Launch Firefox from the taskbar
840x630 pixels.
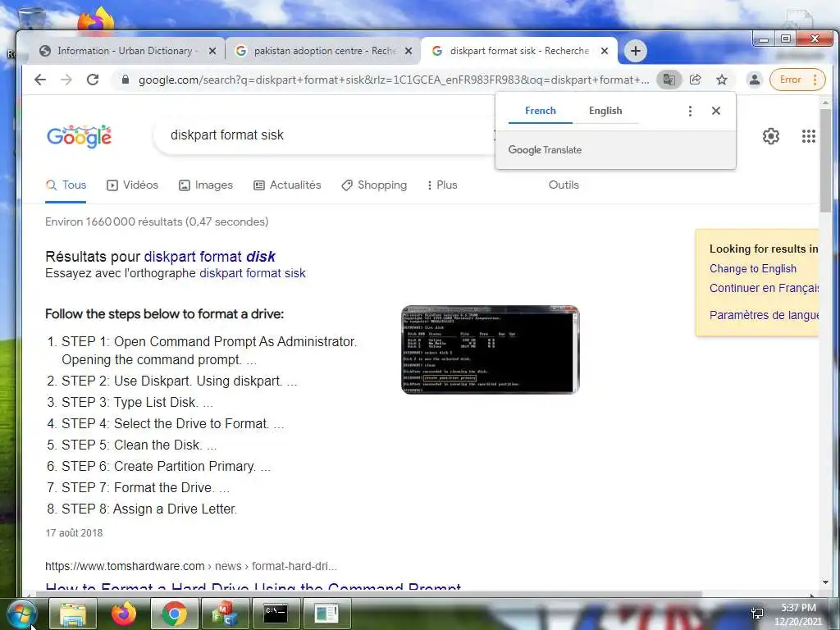click(123, 614)
